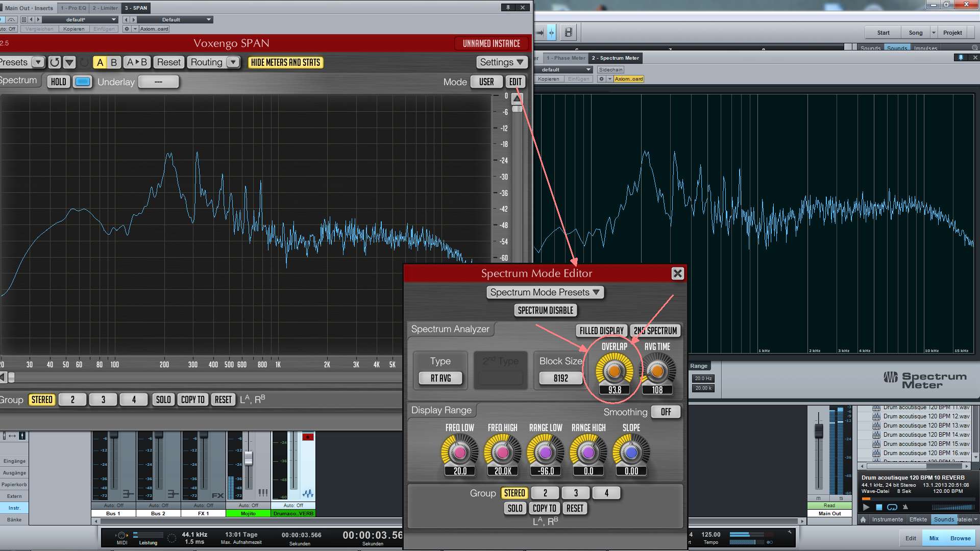
Task: Open the Underlay selector
Action: pyautogui.click(x=158, y=82)
